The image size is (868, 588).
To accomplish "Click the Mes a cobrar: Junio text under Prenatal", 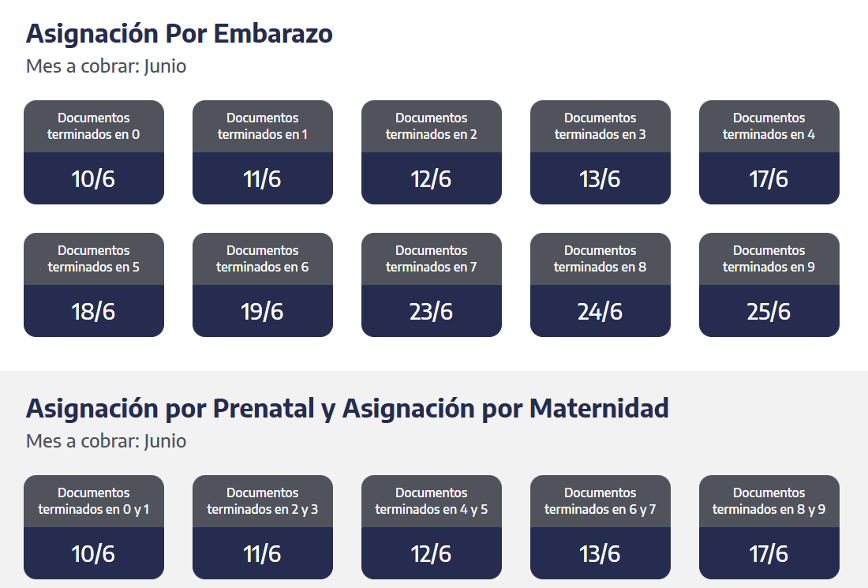I will (x=107, y=441).
